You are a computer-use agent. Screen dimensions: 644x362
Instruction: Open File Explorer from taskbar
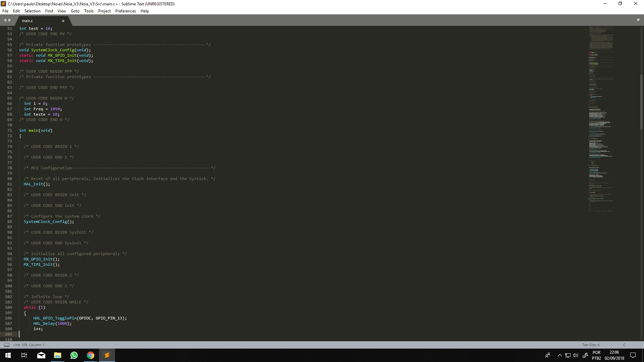58,355
